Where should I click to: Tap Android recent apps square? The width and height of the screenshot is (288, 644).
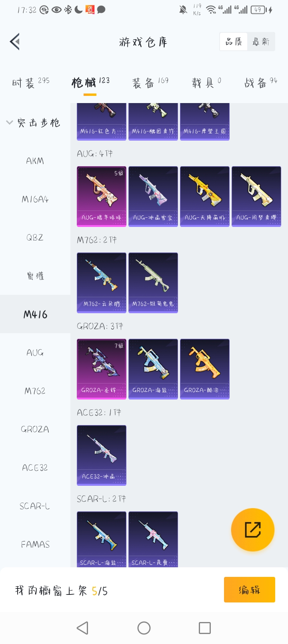pyautogui.click(x=205, y=628)
